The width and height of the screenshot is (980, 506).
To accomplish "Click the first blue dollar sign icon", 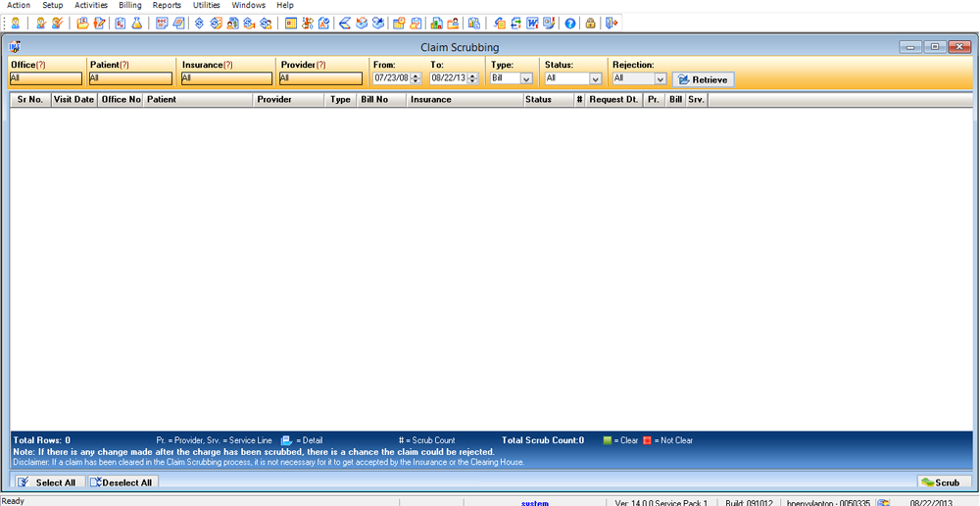I will (x=200, y=24).
